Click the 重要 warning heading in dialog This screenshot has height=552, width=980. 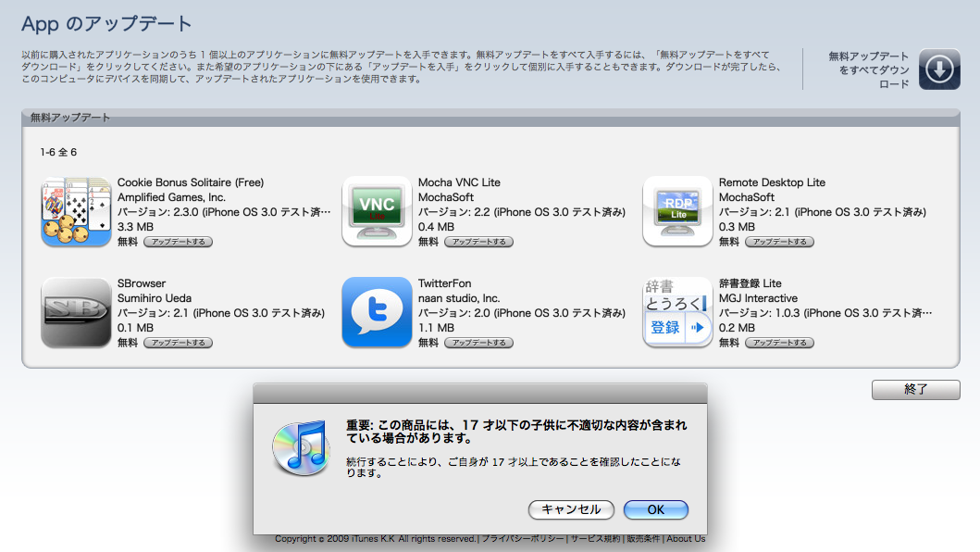[516, 432]
